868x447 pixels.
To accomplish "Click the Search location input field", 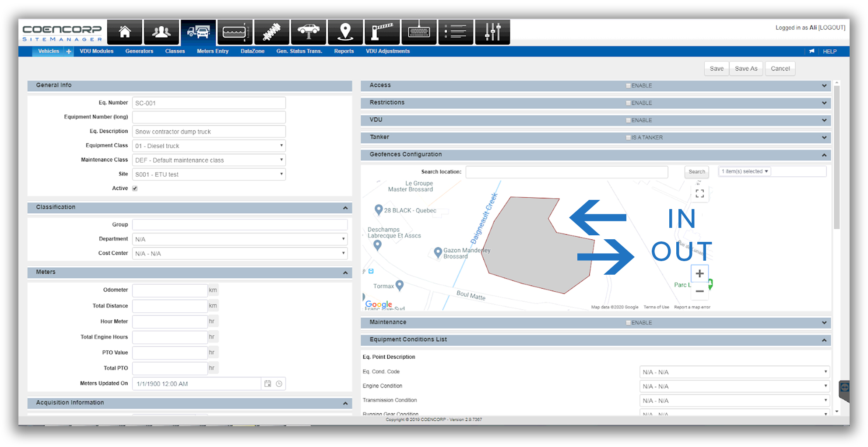I will pos(566,172).
